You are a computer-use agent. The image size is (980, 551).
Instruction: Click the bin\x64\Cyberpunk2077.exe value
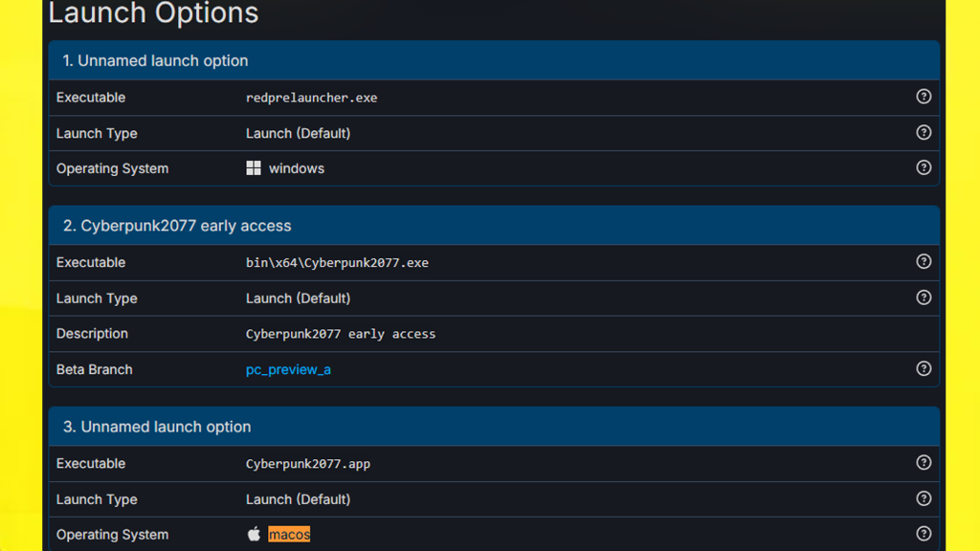pyautogui.click(x=337, y=263)
